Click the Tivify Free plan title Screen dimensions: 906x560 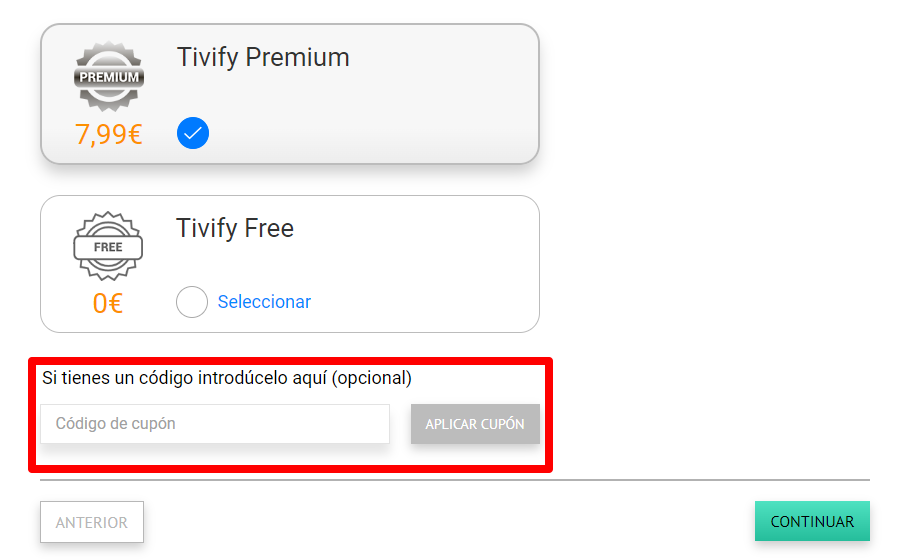coord(235,228)
